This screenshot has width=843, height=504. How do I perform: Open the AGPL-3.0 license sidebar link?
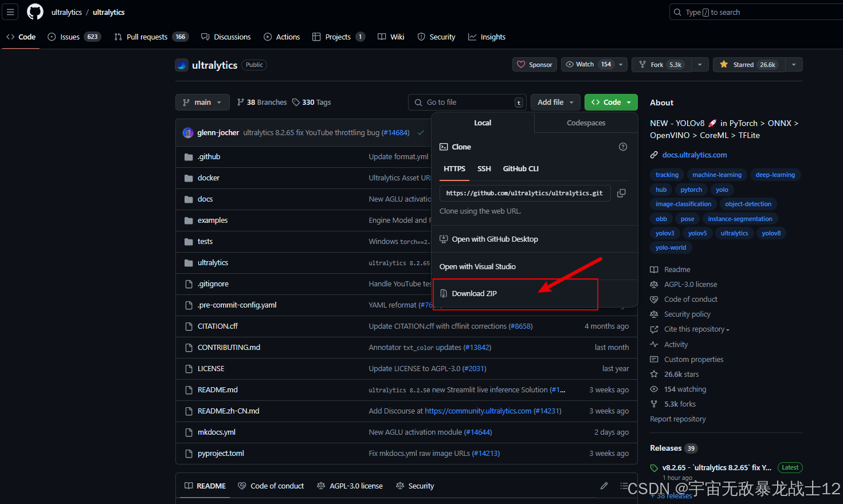pos(691,285)
